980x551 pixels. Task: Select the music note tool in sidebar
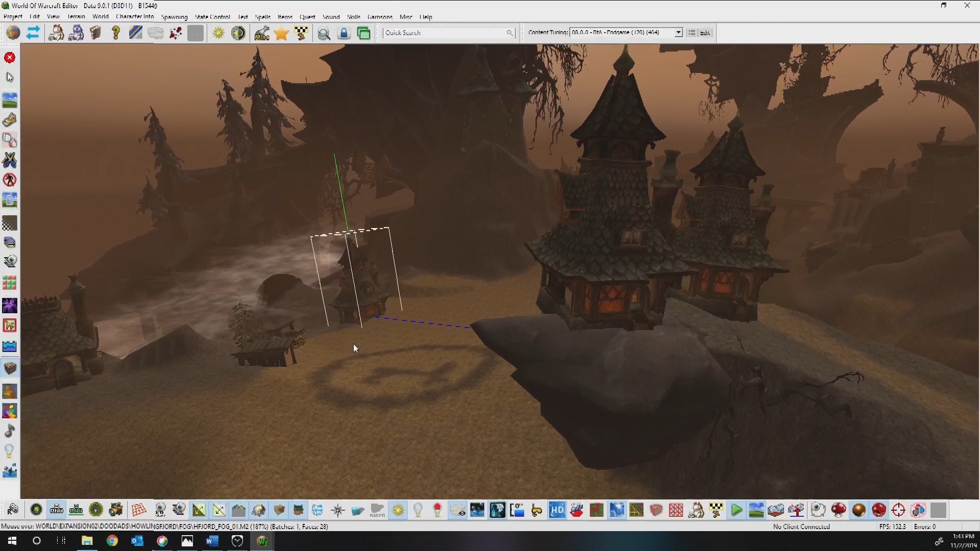[10, 431]
